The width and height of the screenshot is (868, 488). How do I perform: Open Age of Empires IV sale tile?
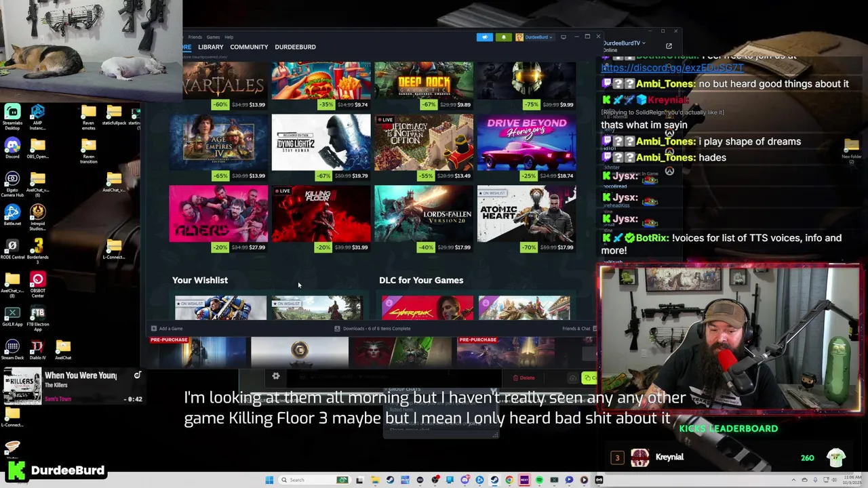point(218,148)
